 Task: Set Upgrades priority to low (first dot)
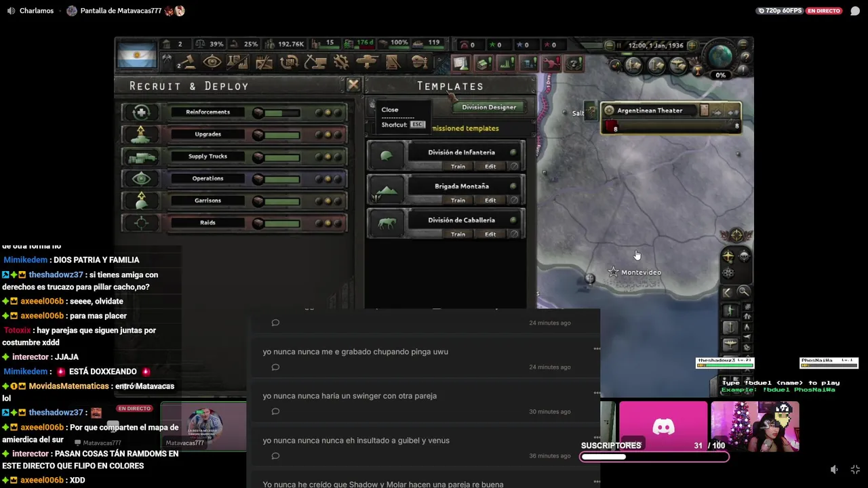[319, 135]
